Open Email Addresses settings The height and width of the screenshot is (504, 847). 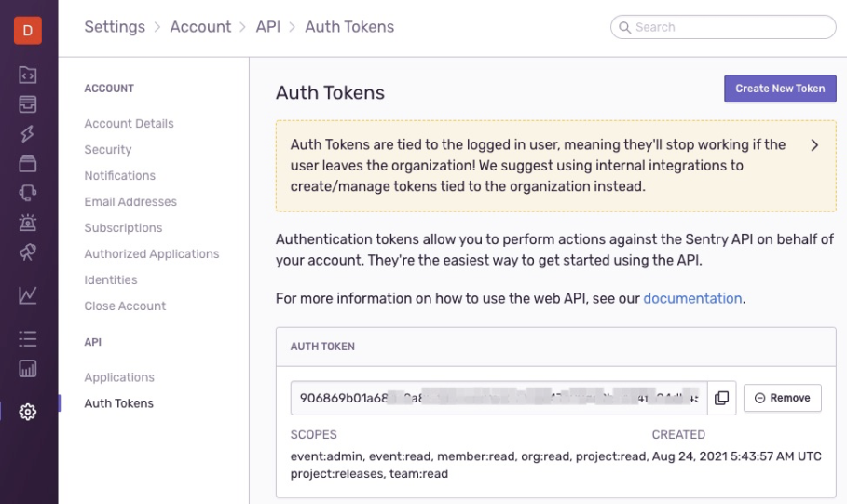[x=130, y=201]
